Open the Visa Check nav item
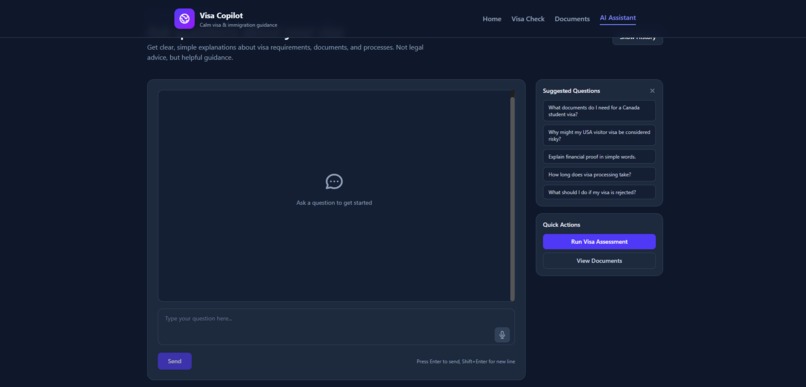Screen dimensions: 806x387 527,19
